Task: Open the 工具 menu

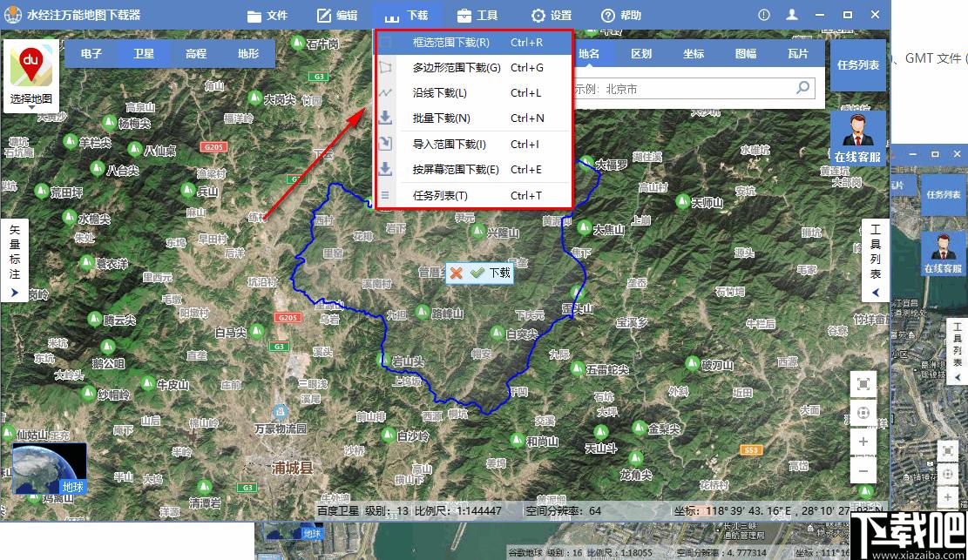Action: tap(477, 16)
